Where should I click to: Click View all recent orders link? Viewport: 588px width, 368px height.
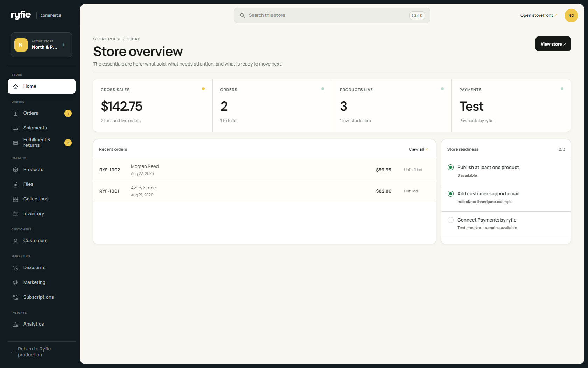(418, 149)
